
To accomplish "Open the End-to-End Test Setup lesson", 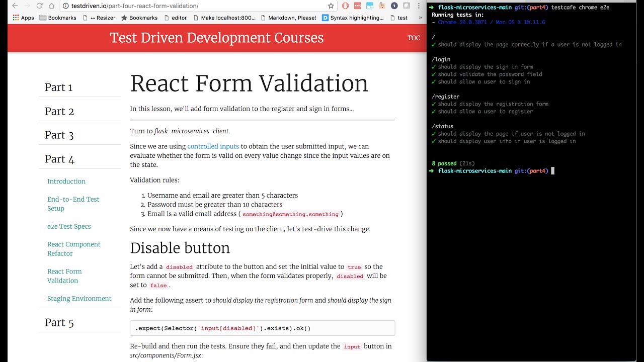I will click(x=73, y=204).
